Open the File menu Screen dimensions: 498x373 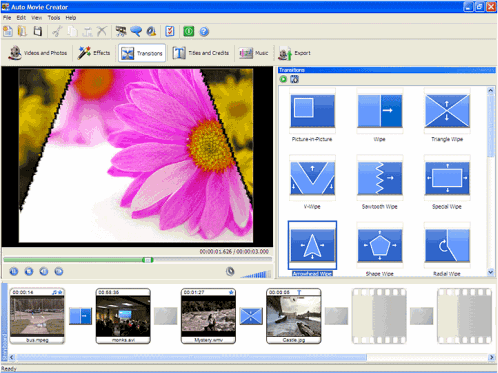7,18
